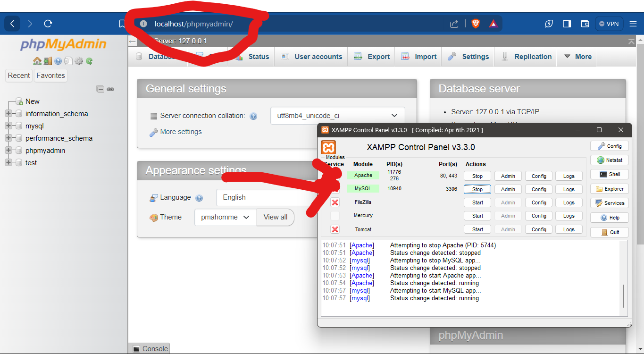The height and width of the screenshot is (354, 644).
Task: Click the phpMyAdmin log out door icon
Action: (x=48, y=61)
